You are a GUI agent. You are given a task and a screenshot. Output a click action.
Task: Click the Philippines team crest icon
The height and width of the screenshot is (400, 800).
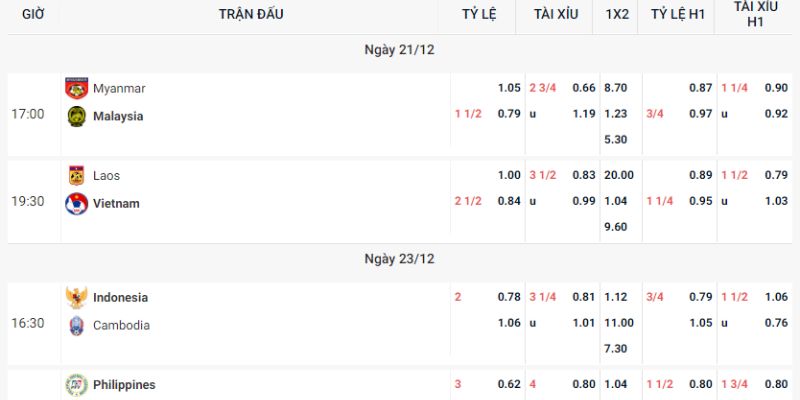76,385
